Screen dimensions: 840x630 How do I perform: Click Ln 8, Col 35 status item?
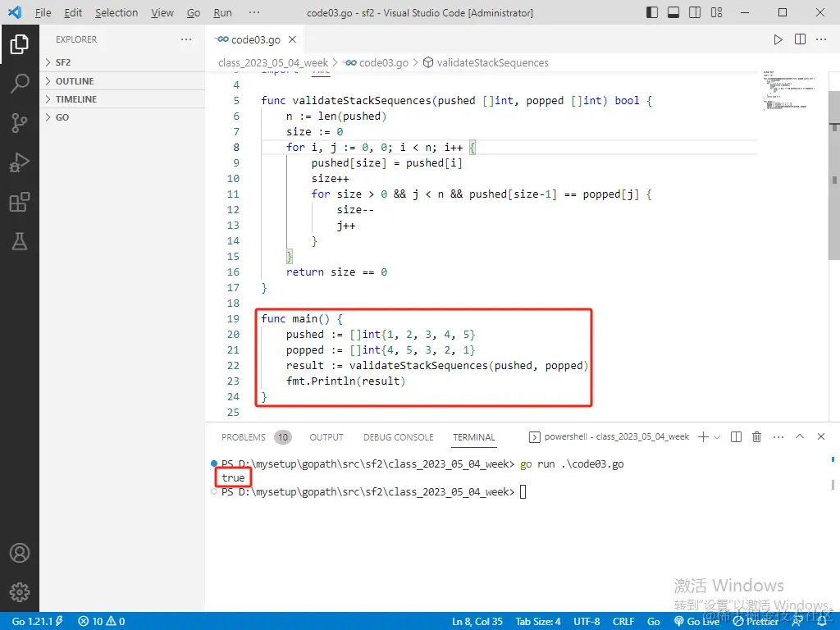[x=477, y=622]
